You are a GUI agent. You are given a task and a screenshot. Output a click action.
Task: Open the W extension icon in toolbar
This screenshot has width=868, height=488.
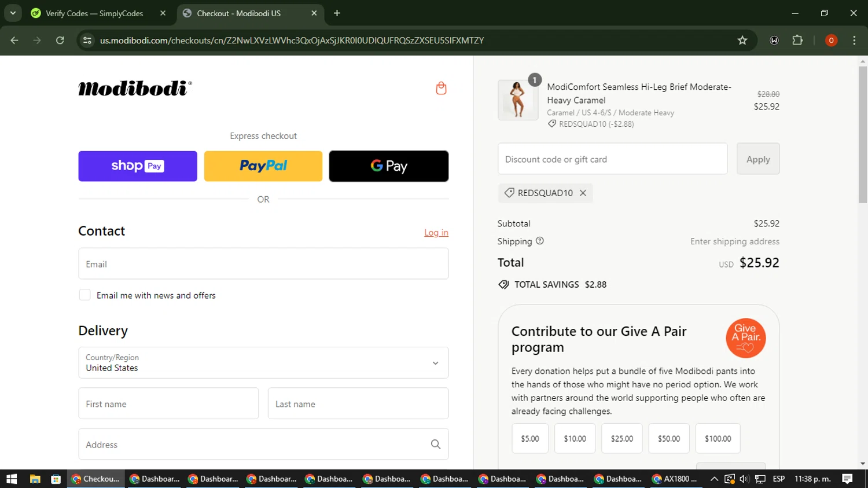774,41
